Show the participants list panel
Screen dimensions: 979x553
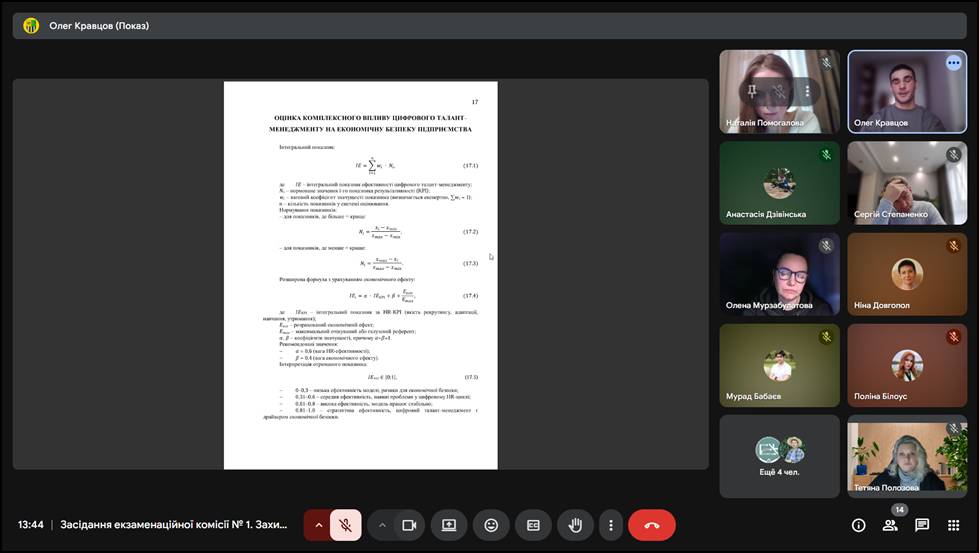889,525
